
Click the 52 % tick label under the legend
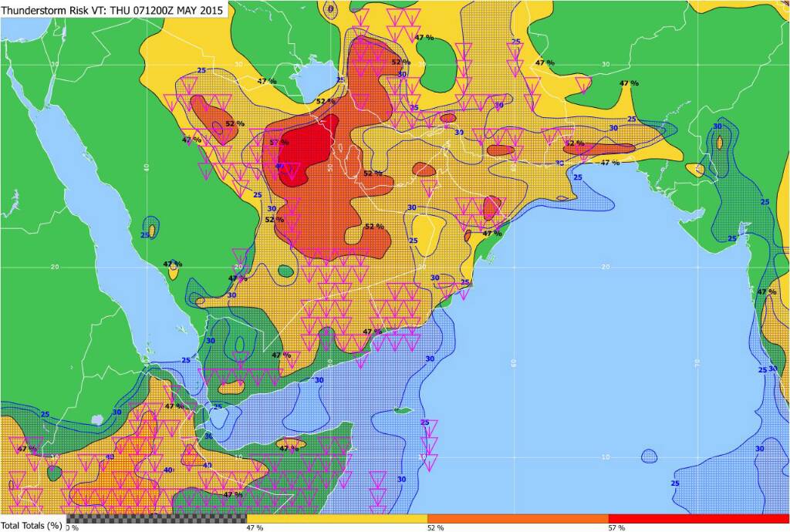pyautogui.click(x=435, y=527)
